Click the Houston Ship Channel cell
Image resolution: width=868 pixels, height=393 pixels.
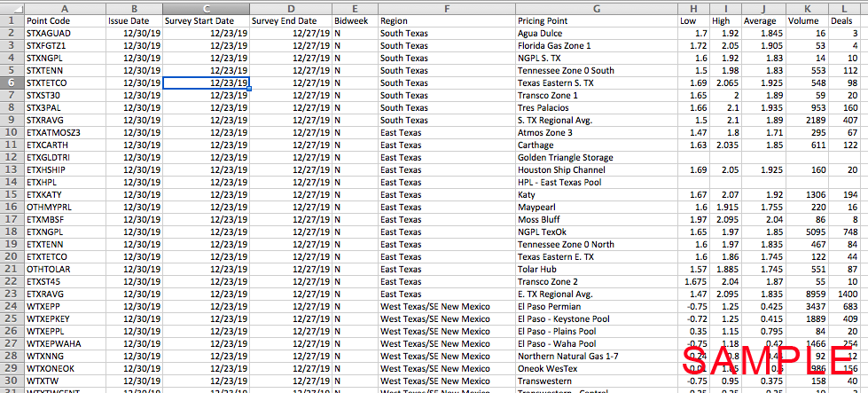597,170
